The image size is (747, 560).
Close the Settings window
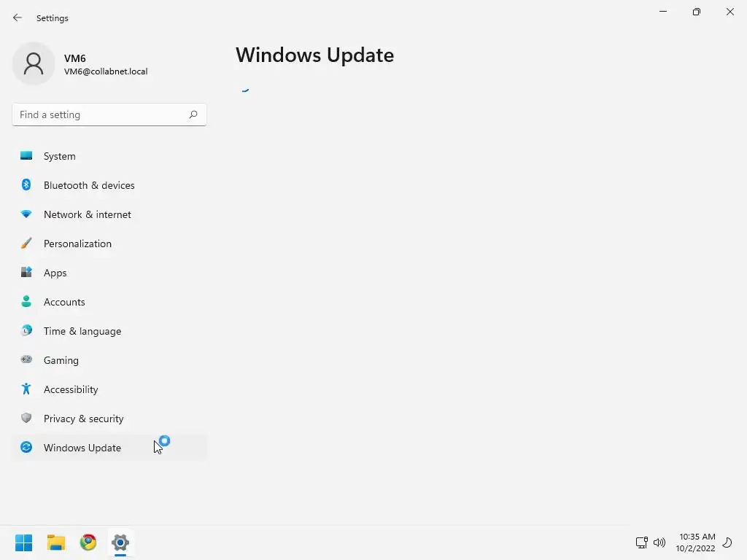(729, 12)
